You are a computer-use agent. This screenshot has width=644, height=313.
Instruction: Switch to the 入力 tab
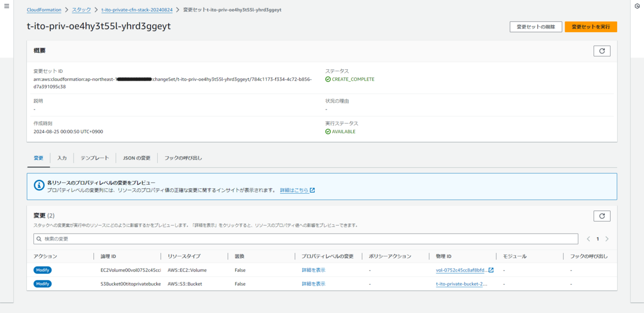62,158
